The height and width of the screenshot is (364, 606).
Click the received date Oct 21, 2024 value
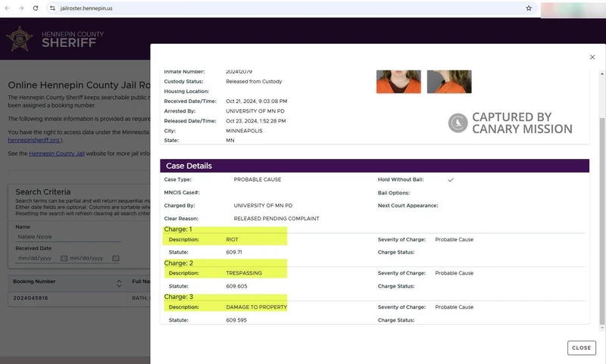coord(257,101)
